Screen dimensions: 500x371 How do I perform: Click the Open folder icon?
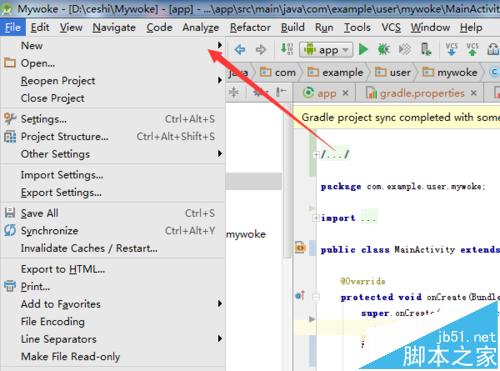(10, 62)
